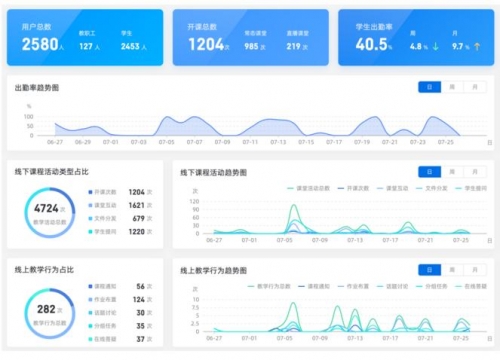The width and height of the screenshot is (500, 360).
Task: Click the 课程通知 legend square in online pie
Action: click(x=90, y=286)
